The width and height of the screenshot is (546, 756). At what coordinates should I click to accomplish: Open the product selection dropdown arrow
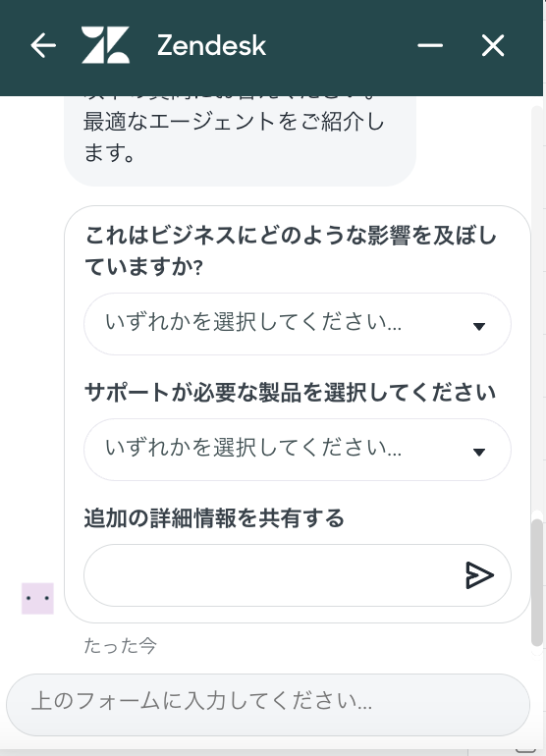coord(479,452)
